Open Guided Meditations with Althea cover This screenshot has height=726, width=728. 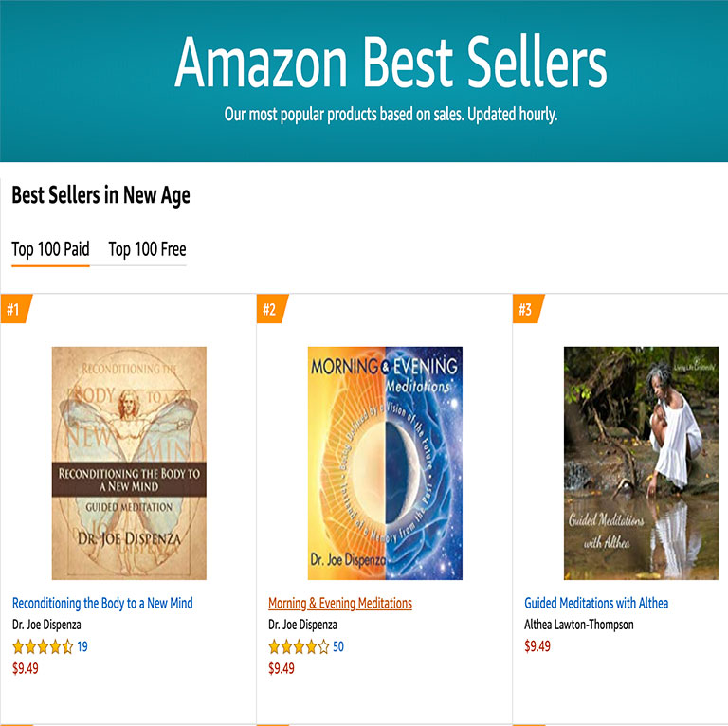pyautogui.click(x=641, y=463)
